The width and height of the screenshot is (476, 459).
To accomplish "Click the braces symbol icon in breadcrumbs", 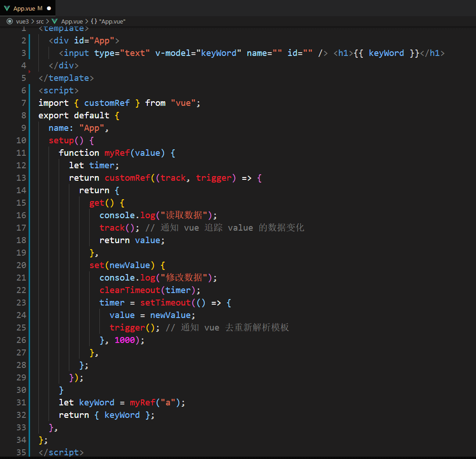I will click(x=94, y=22).
